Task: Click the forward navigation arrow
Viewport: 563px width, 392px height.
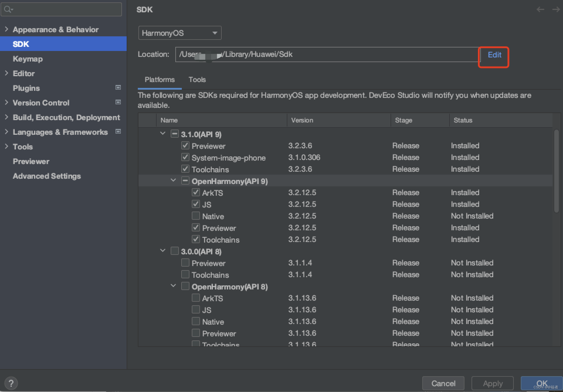Action: (556, 10)
